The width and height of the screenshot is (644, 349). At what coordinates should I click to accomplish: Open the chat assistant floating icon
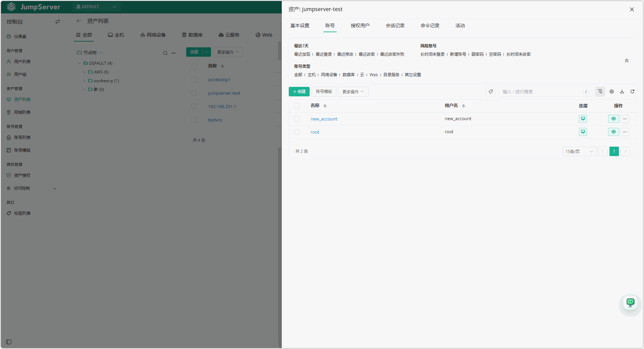631,303
